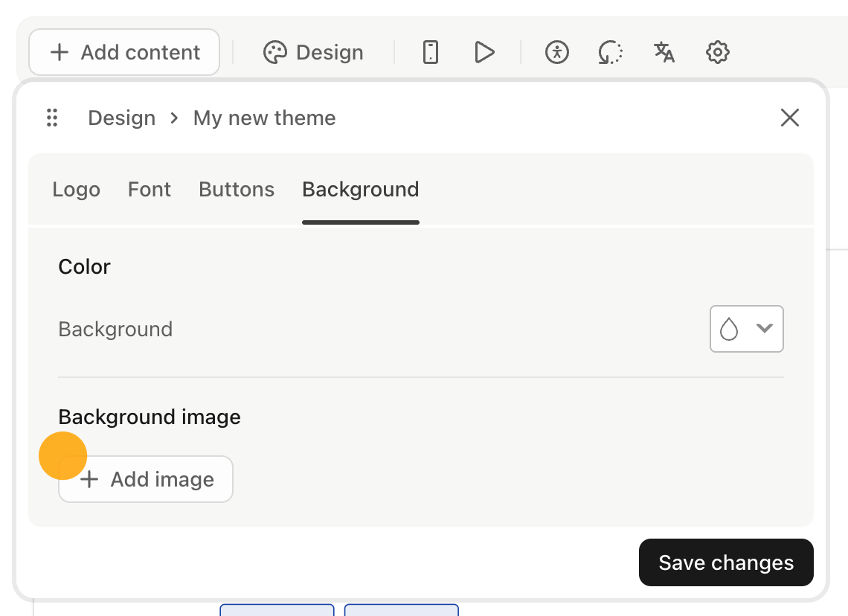848x616 pixels.
Task: Click the Design palette icon in toolbar
Action: [275, 52]
